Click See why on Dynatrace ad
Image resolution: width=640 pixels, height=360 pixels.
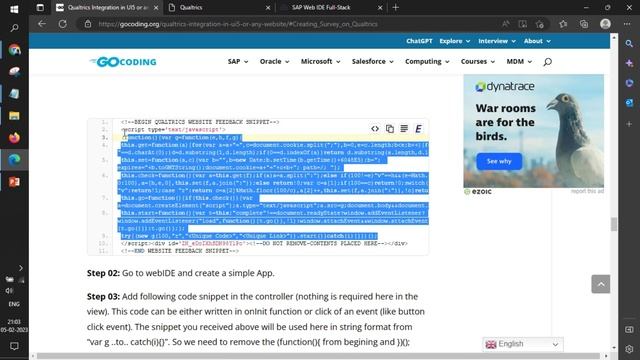point(499,161)
